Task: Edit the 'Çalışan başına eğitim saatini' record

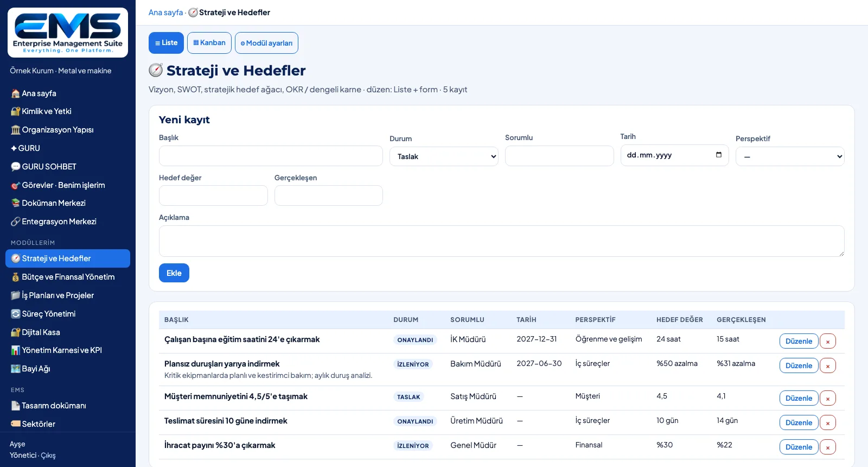Action: click(x=799, y=341)
